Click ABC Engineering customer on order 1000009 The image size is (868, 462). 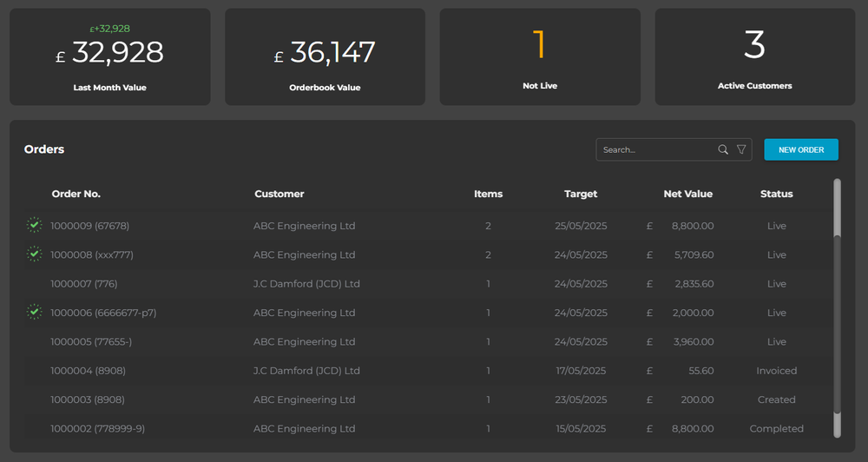point(305,226)
